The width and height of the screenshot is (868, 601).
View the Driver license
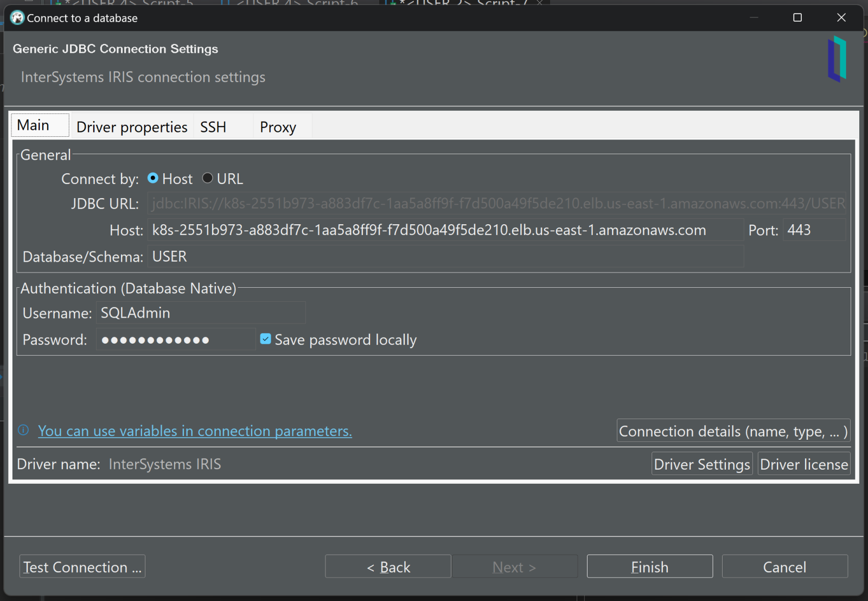tap(803, 464)
